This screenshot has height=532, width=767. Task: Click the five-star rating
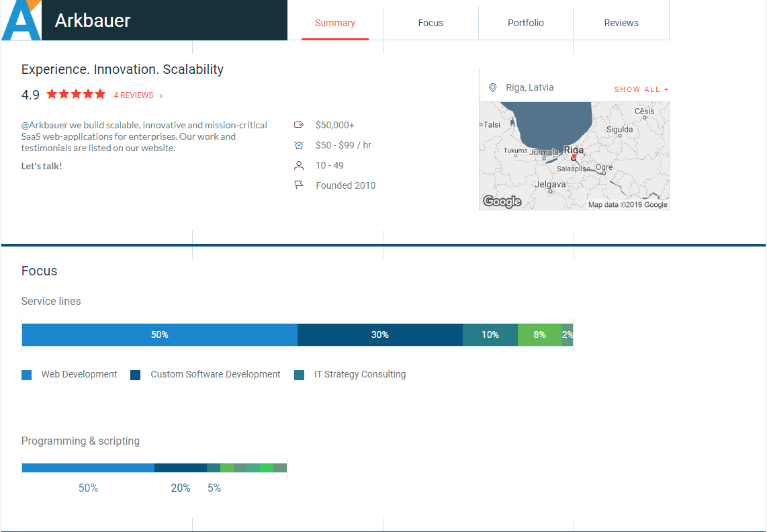click(x=76, y=94)
